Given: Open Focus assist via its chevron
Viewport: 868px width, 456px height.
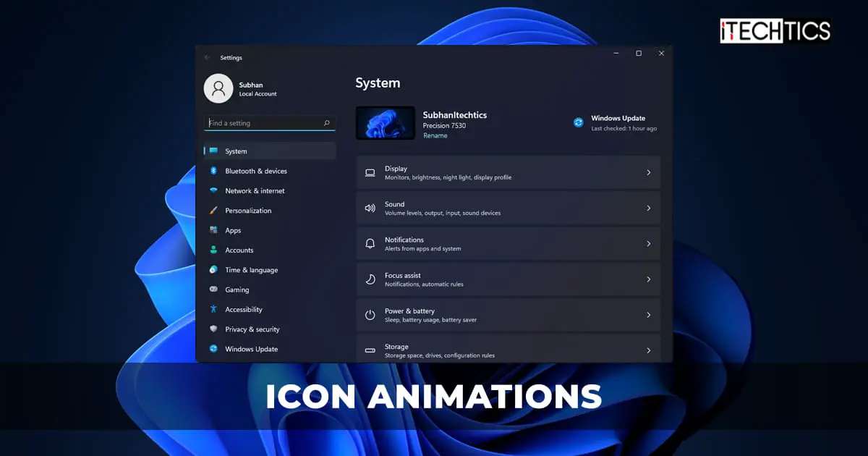Looking at the screenshot, I should pyautogui.click(x=649, y=279).
